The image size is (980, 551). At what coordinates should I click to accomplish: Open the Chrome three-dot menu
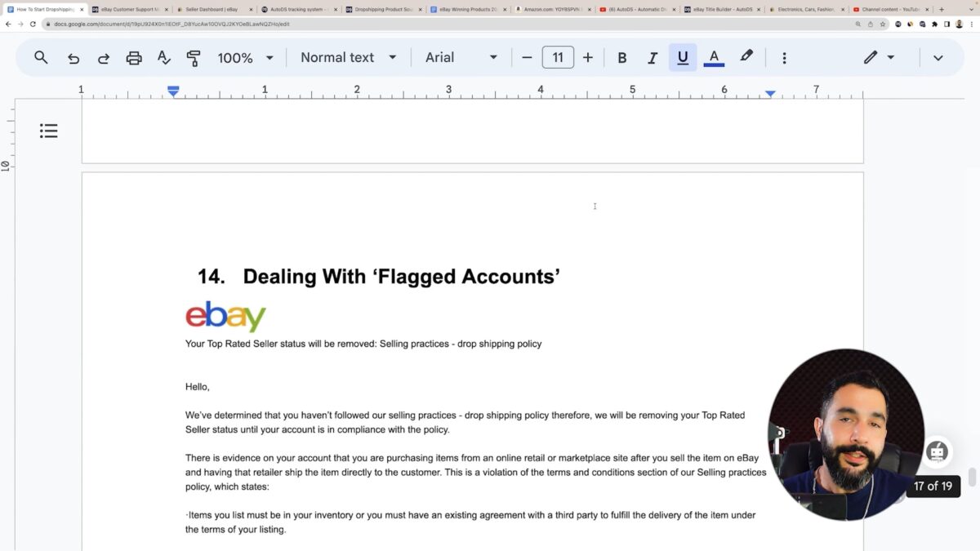click(972, 24)
